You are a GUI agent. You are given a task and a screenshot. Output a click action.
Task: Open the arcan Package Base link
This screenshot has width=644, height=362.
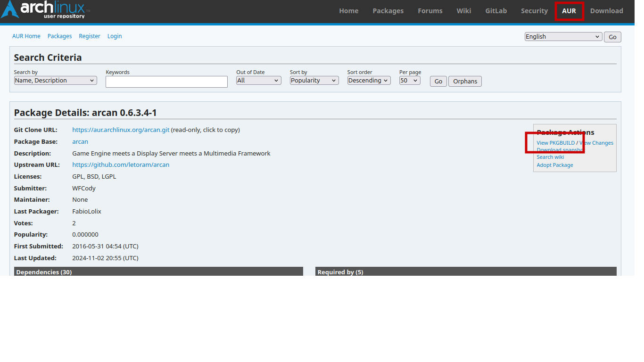click(x=80, y=142)
